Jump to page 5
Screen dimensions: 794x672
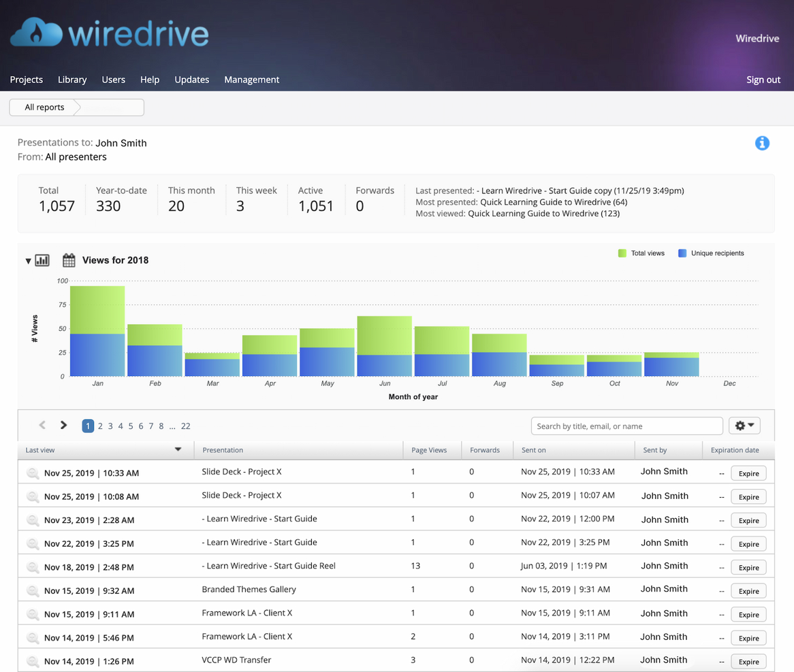(x=131, y=426)
